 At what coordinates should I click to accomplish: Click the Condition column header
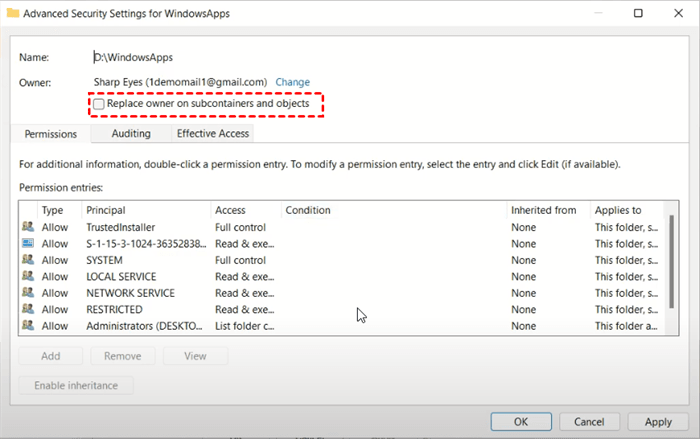click(308, 210)
